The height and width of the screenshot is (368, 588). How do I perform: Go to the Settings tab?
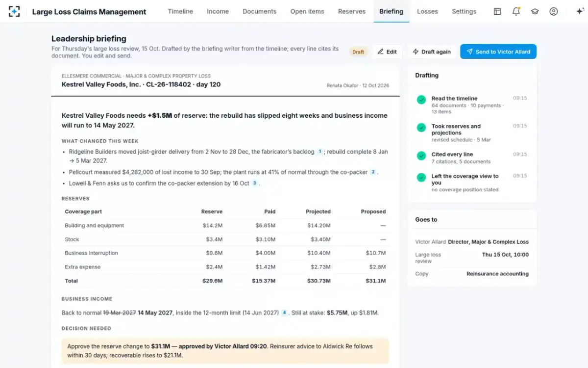[x=464, y=11]
